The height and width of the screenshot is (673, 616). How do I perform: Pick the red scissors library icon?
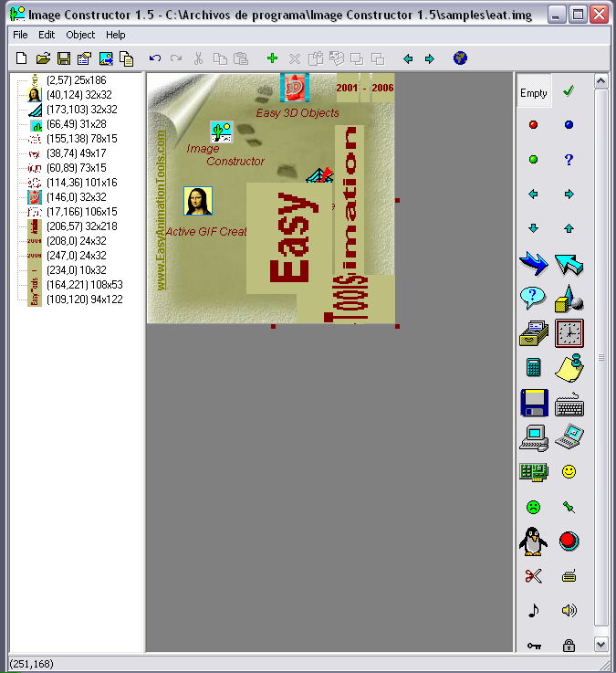click(534, 575)
